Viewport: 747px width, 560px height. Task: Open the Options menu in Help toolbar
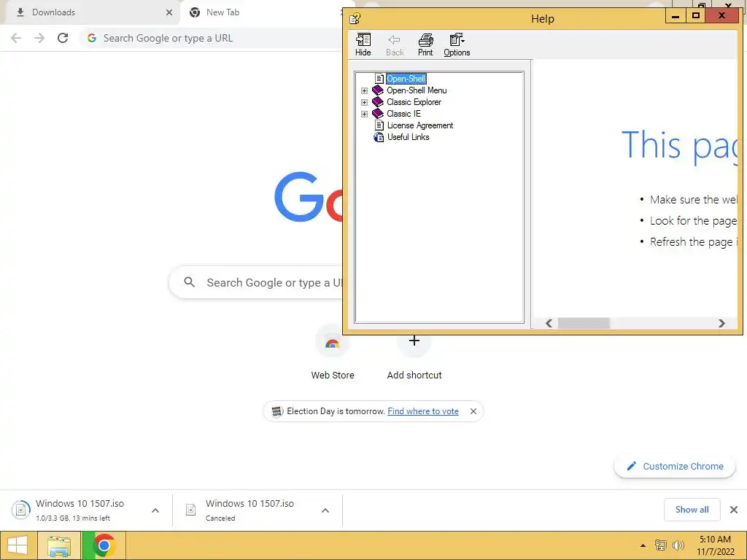[457, 44]
